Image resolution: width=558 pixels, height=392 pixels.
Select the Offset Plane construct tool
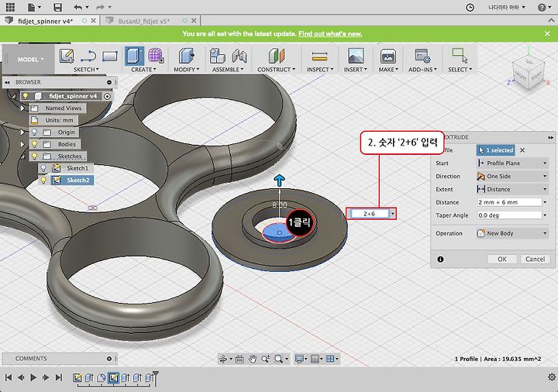(277, 57)
